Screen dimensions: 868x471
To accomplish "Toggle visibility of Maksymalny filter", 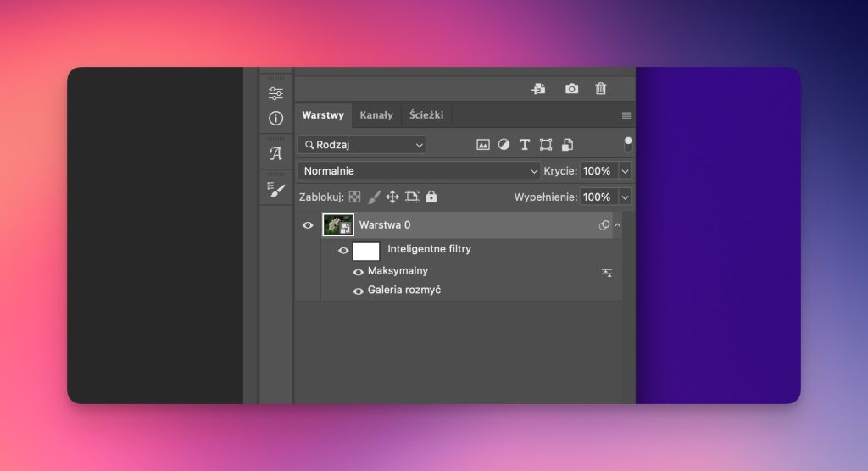I will point(358,272).
